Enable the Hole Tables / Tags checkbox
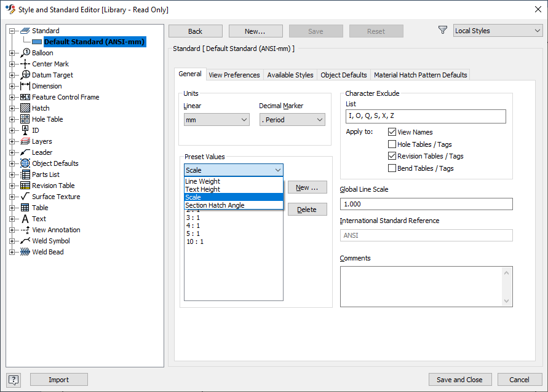Viewport: 548px width, 392px height. pyautogui.click(x=392, y=144)
